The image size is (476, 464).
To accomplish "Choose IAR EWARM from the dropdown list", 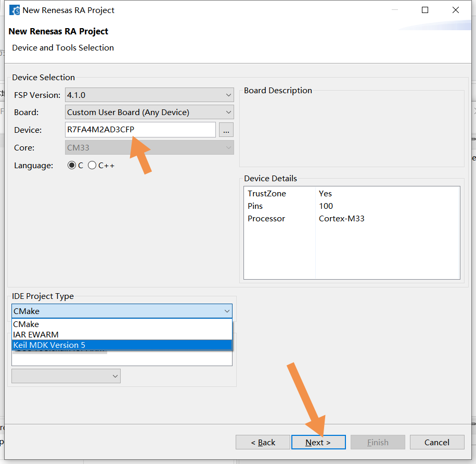I will click(122, 334).
